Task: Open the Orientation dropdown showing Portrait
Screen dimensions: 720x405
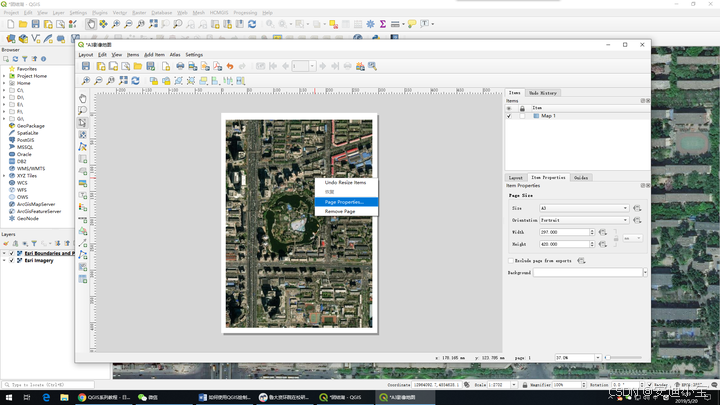Action: click(x=584, y=220)
